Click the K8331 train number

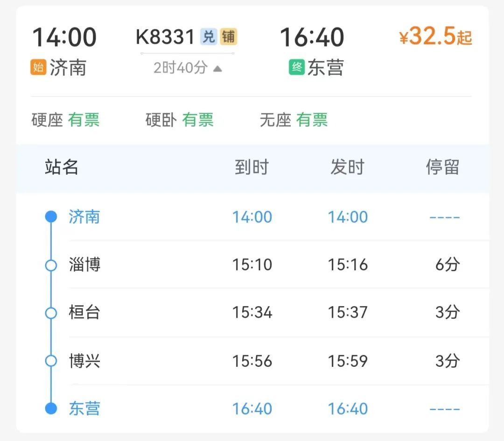[165, 37]
